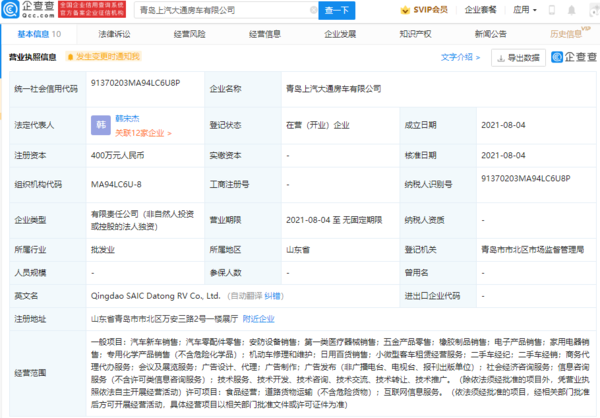Select the company name 青岛上汽大通房车有限公司 in table
This screenshot has width=600, height=418.
[333, 89]
